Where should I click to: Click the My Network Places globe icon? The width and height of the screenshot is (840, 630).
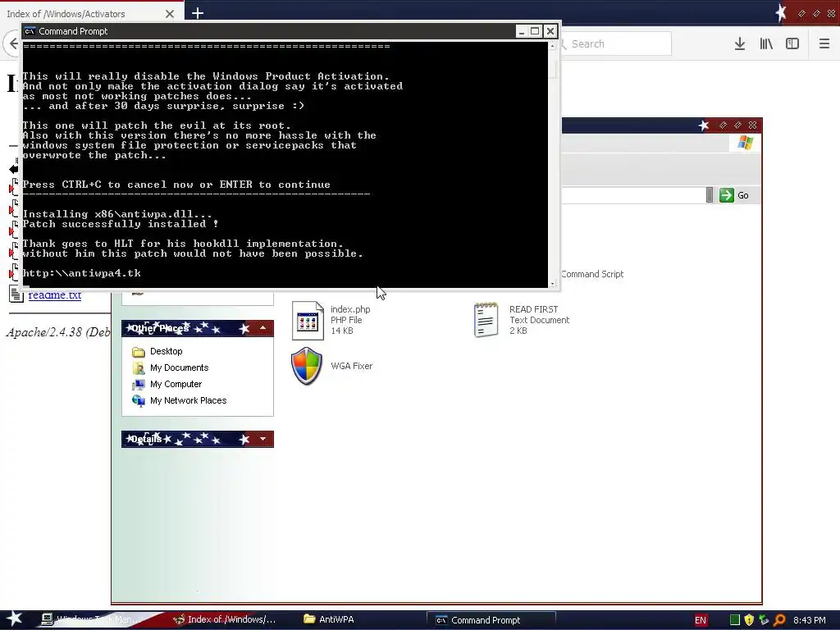pyautogui.click(x=138, y=400)
